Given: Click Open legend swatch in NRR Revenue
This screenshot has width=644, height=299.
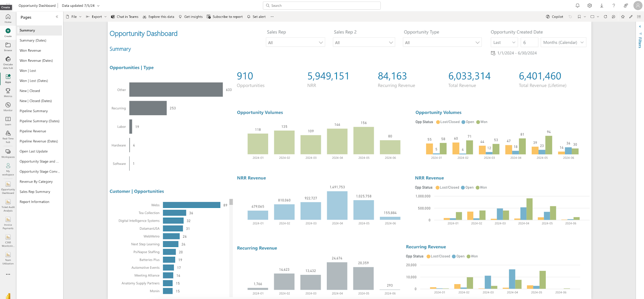Looking at the screenshot, I should coord(463,188).
